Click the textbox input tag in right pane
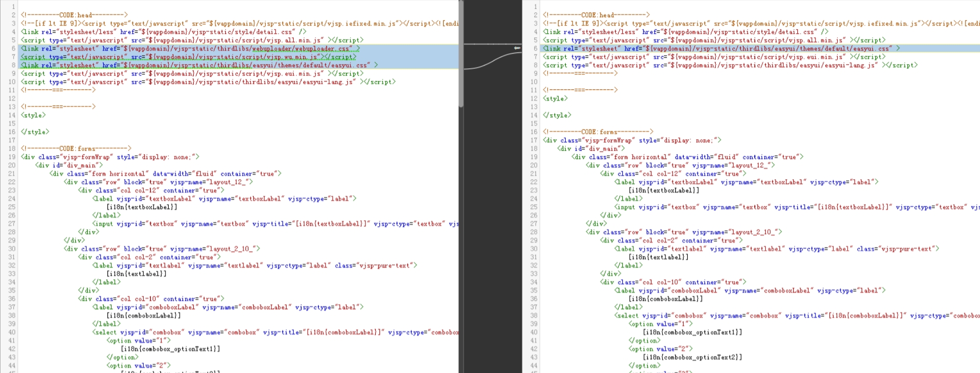The width and height of the screenshot is (980, 373). pyautogui.click(x=797, y=207)
